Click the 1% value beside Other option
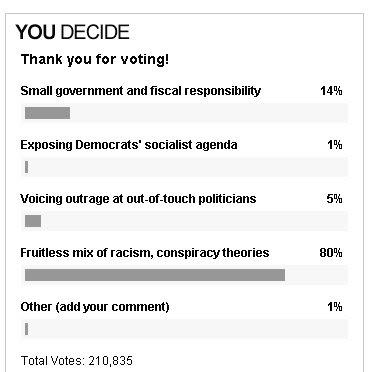This screenshot has width=388, height=372. pyautogui.click(x=334, y=307)
